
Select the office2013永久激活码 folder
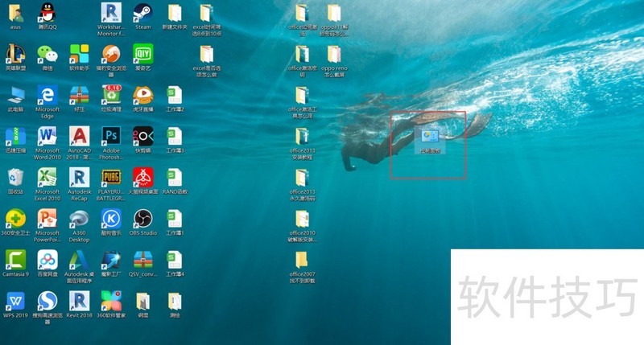click(303, 178)
